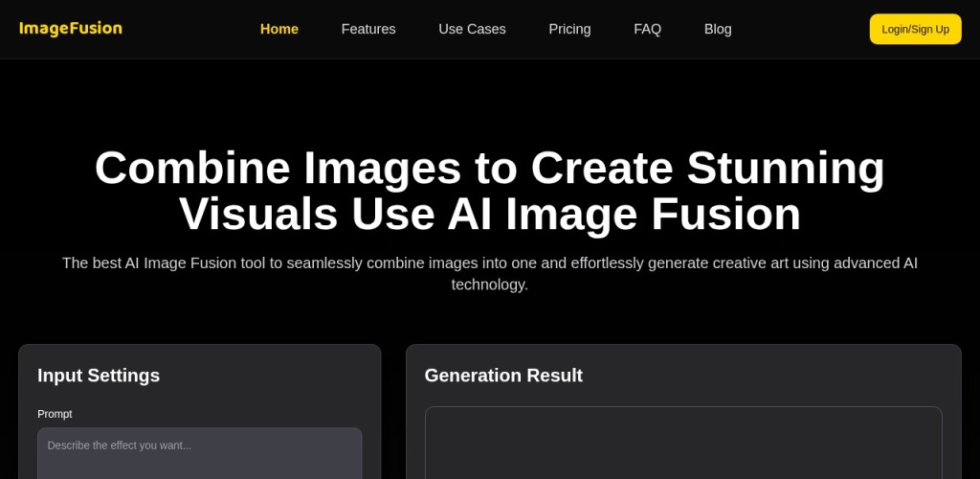This screenshot has height=479, width=980.
Task: Go to the Home page
Action: pyautogui.click(x=278, y=29)
